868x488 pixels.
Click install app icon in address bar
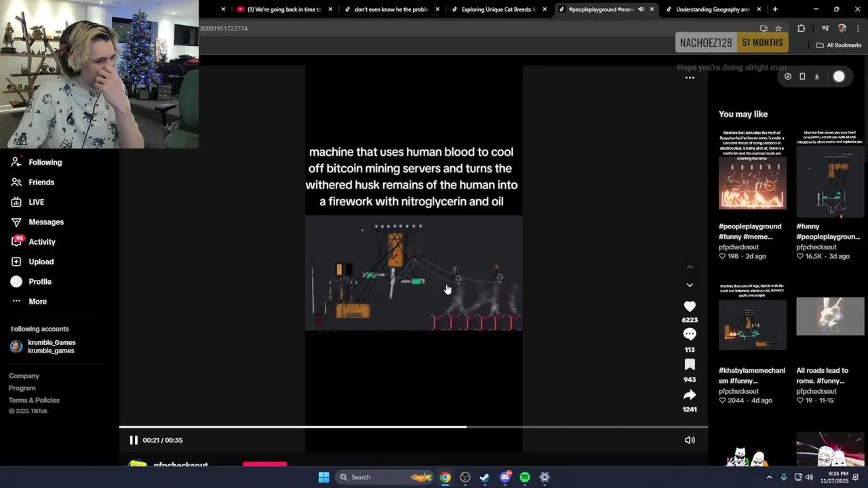pos(764,28)
